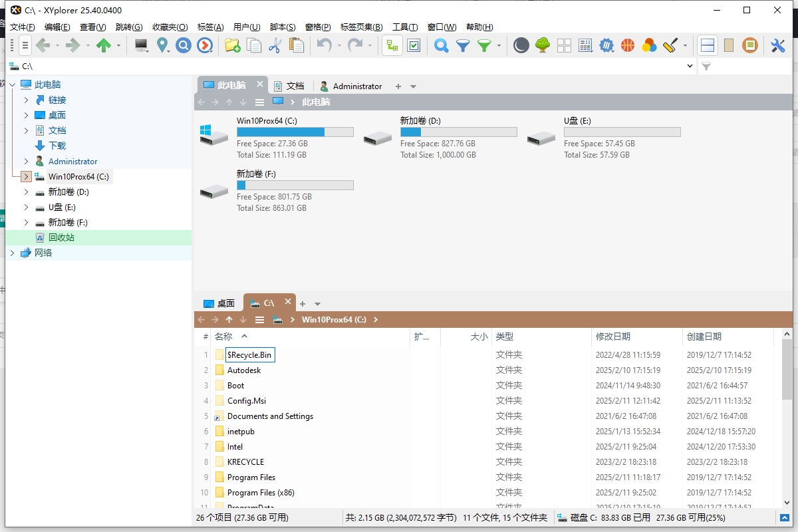
Task: Open dropdown arrow beside green filter funnel
Action: (499, 45)
